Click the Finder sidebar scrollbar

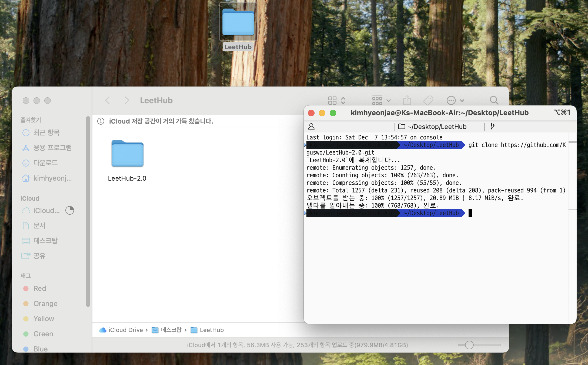pos(88,211)
